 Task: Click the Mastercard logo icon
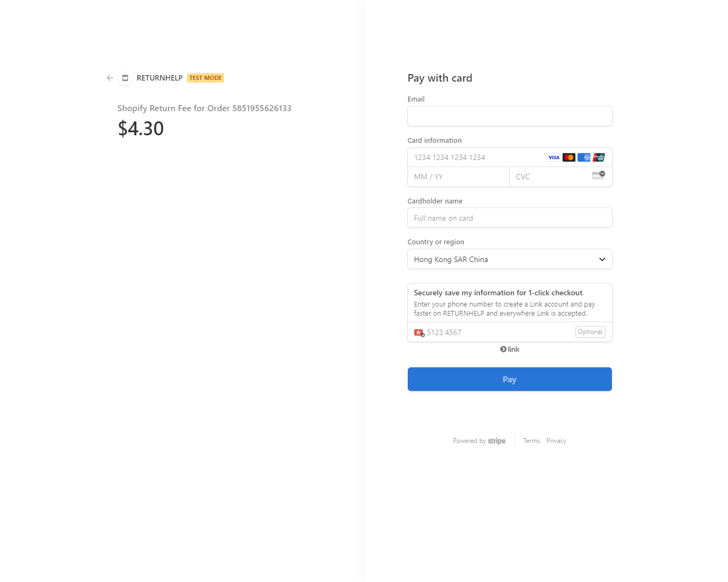point(568,157)
